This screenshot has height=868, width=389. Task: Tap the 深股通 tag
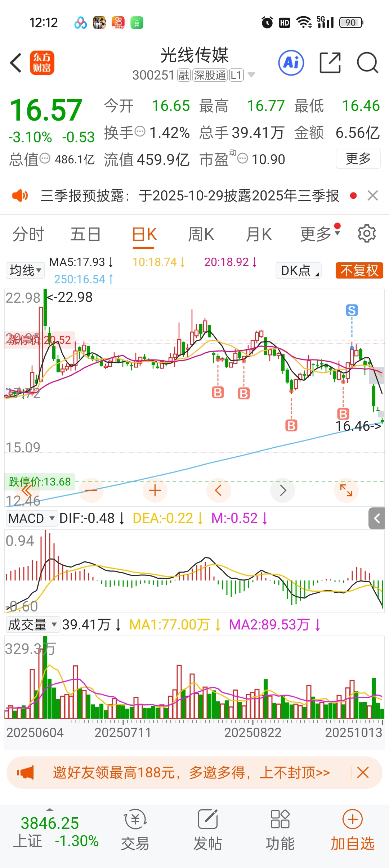click(x=210, y=75)
